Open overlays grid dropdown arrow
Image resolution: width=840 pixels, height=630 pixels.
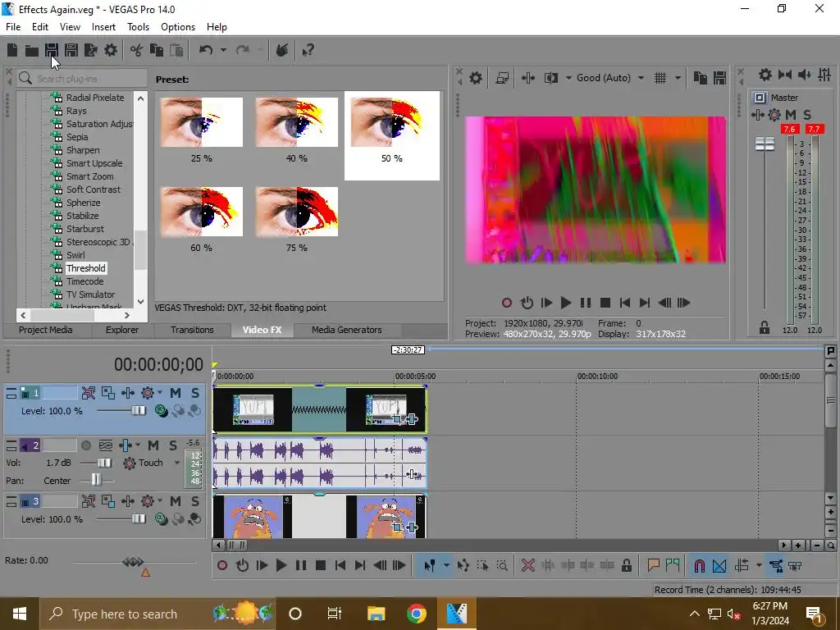(678, 78)
